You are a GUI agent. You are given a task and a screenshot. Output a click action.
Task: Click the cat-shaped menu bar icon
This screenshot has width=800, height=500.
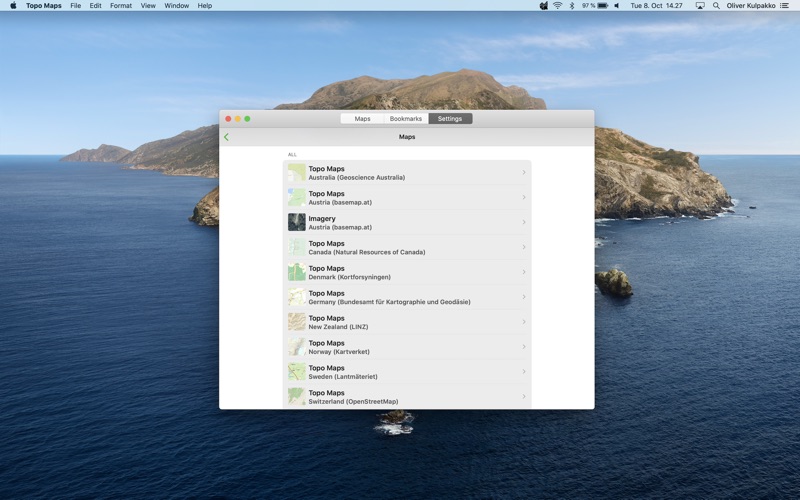click(544, 6)
